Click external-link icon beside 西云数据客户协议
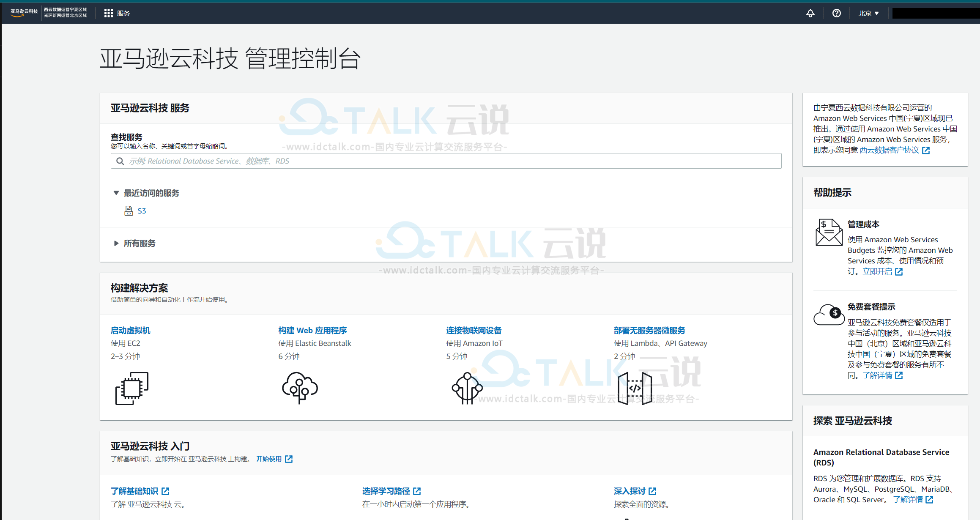Viewport: 980px width, 520px height. point(926,150)
